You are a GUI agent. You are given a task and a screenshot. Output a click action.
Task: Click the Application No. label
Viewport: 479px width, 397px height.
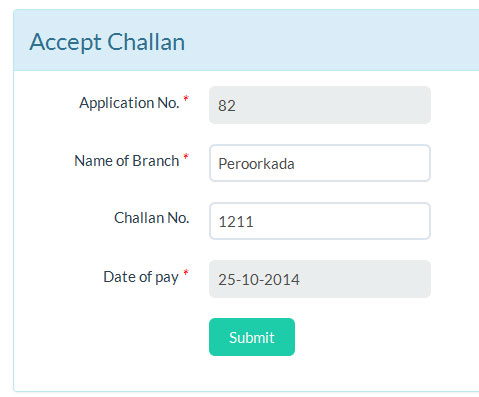[129, 103]
